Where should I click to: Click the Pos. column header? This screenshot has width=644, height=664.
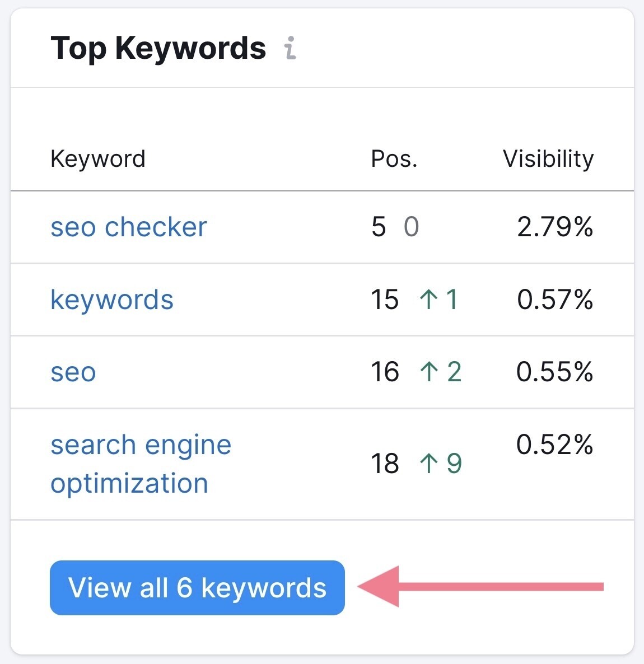click(394, 159)
